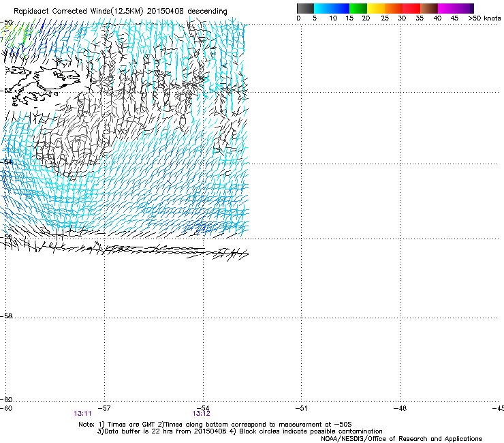Select the longitude axis label -57
This screenshot has height=443, width=504.
point(104,408)
